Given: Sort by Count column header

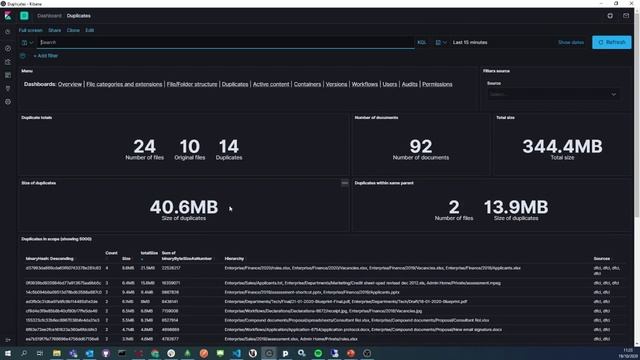Looking at the screenshot, I should click(x=111, y=253).
